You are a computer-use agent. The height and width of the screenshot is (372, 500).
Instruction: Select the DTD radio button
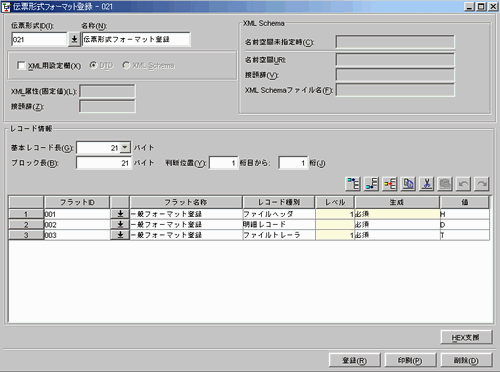pos(93,65)
